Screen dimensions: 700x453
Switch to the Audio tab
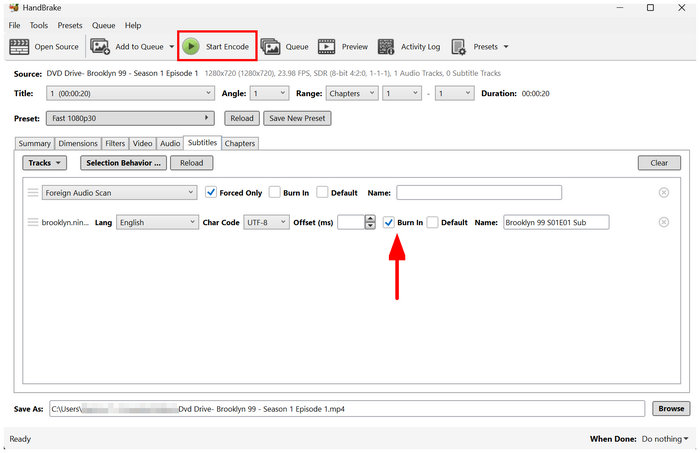click(x=170, y=143)
